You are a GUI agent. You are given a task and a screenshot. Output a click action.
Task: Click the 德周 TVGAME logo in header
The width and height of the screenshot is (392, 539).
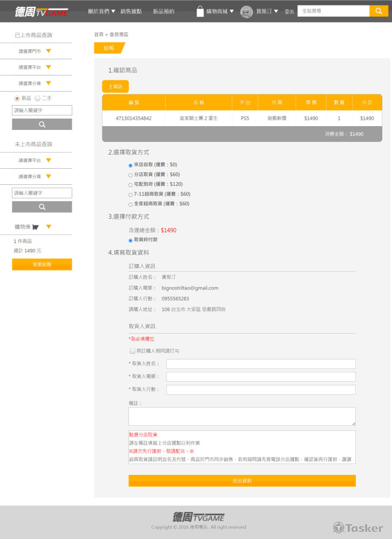(42, 12)
